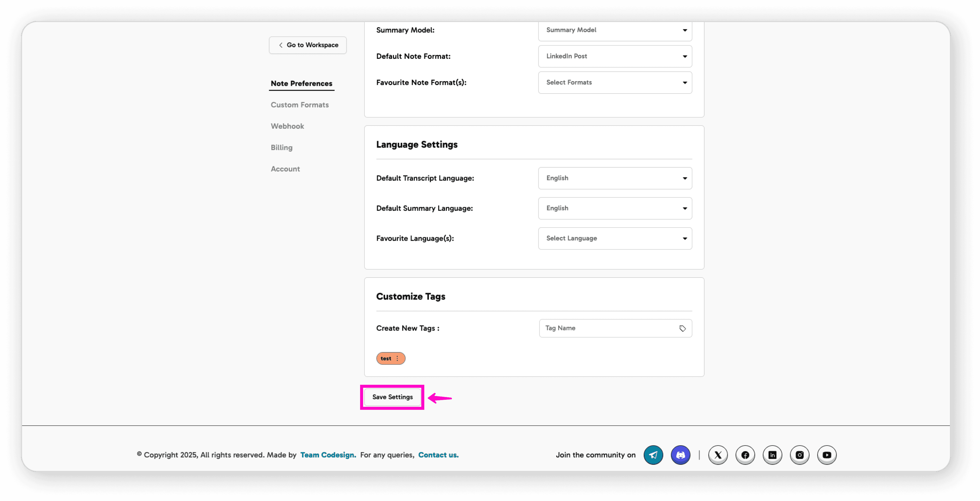The height and width of the screenshot is (501, 980).
Task: Open the Telegram community icon
Action: pos(653,455)
